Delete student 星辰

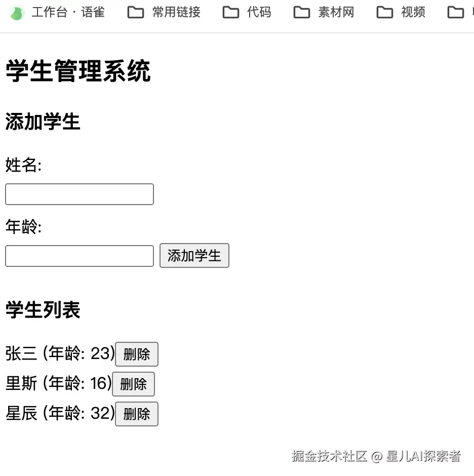[136, 414]
